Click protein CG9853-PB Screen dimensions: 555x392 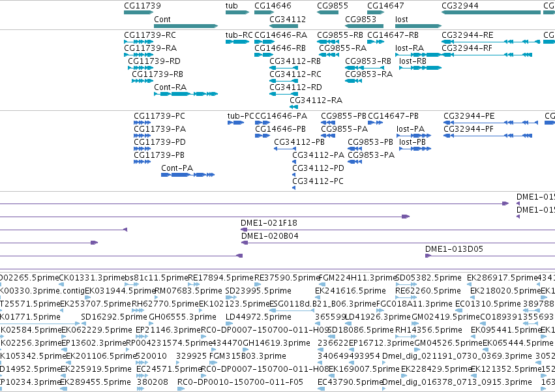coord(355,149)
